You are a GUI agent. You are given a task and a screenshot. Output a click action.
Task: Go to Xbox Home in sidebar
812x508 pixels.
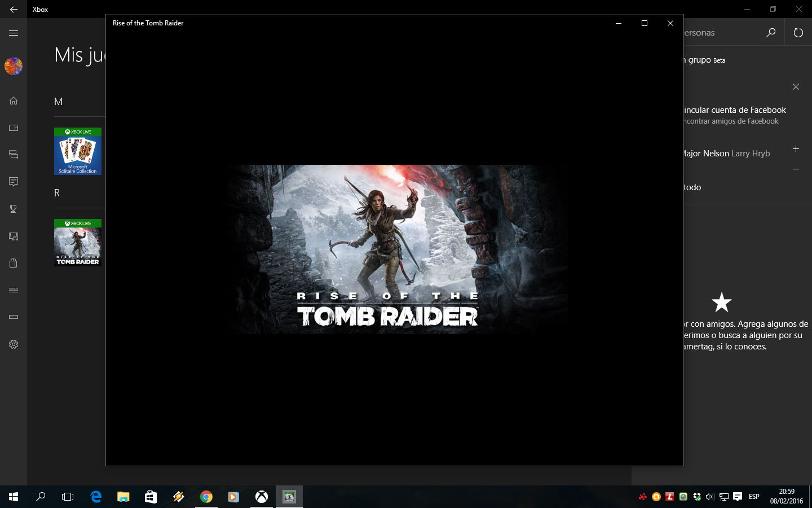click(14, 101)
